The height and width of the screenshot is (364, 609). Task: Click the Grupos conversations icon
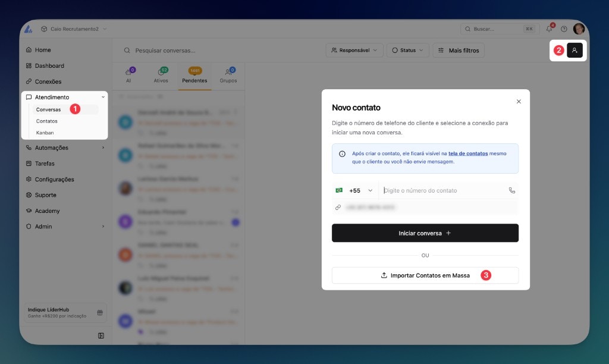228,71
